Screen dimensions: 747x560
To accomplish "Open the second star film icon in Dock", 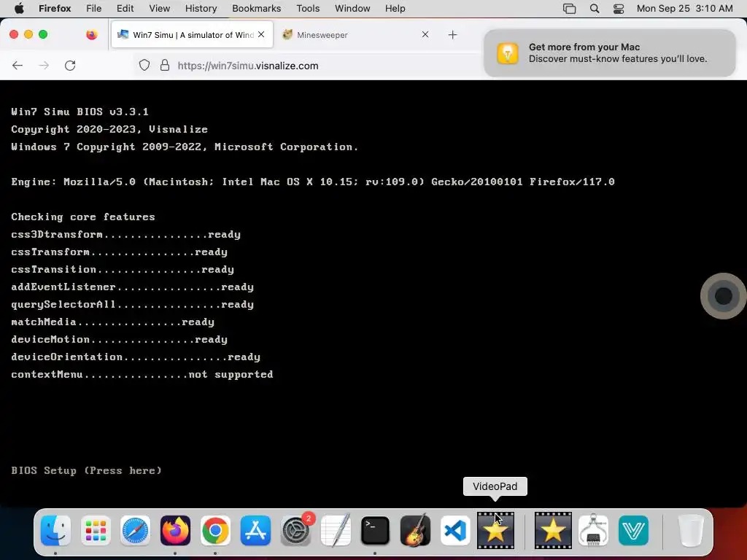I will click(553, 530).
